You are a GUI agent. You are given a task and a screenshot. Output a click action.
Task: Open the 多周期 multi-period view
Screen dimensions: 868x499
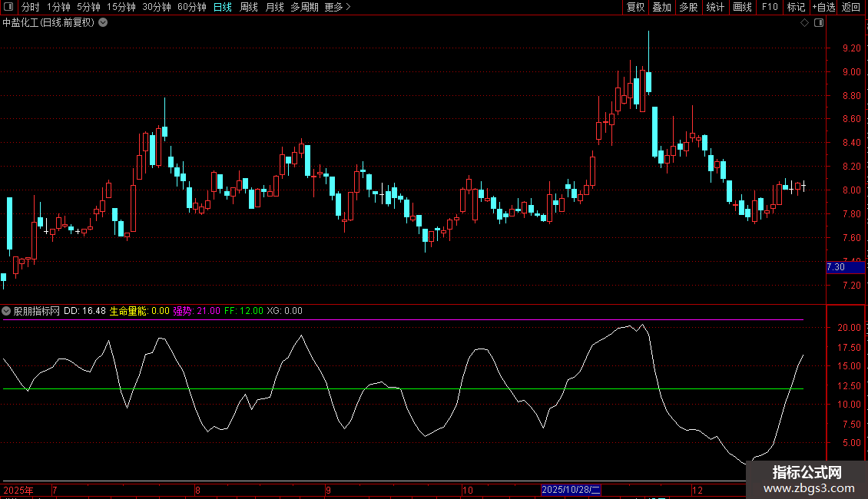pyautogui.click(x=304, y=7)
